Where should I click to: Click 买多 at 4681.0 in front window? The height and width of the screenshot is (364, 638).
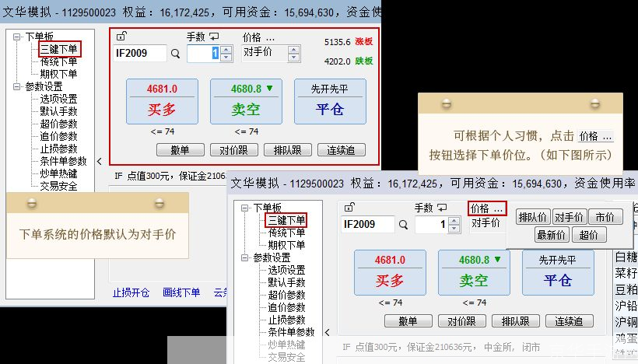pyautogui.click(x=390, y=273)
